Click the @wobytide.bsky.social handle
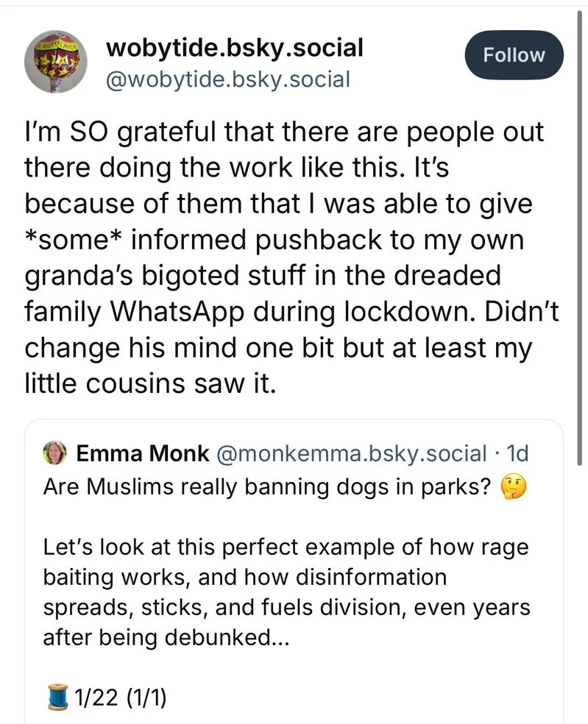This screenshot has height=724, width=588. click(x=228, y=79)
